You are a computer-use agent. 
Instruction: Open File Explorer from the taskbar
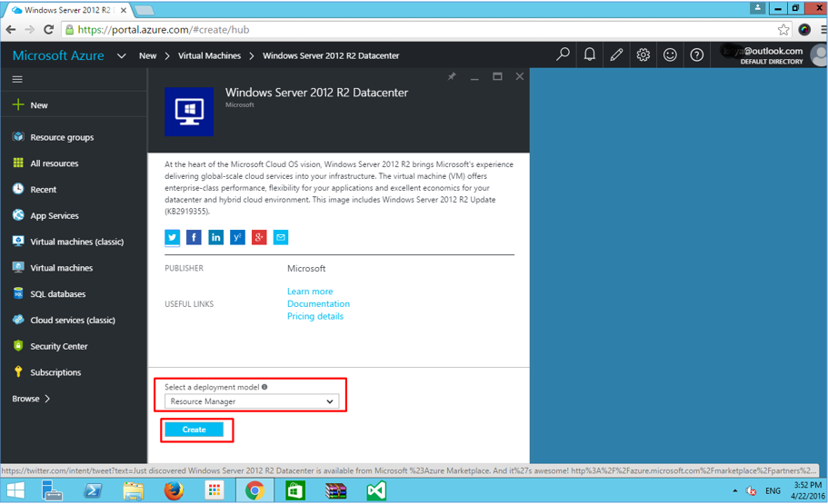click(133, 490)
